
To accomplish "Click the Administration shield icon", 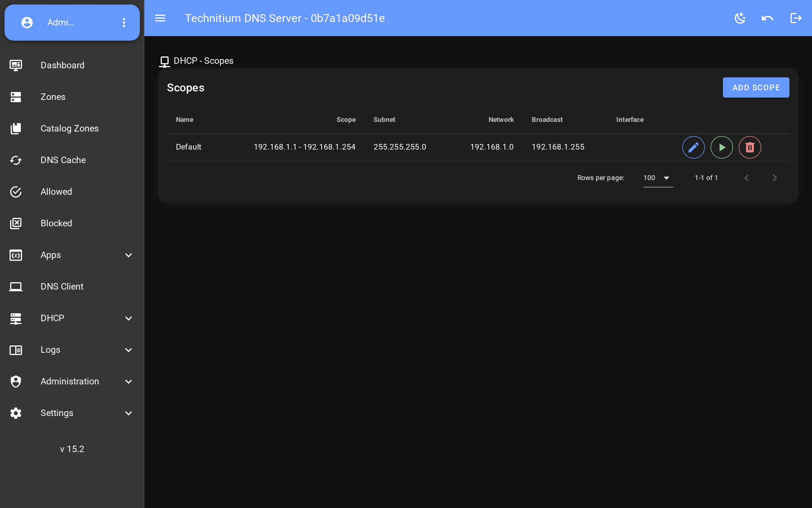I will pyautogui.click(x=16, y=381).
